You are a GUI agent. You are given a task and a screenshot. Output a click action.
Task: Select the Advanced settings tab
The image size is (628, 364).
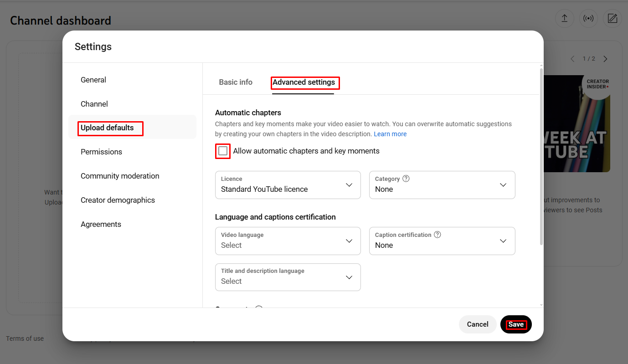304,82
